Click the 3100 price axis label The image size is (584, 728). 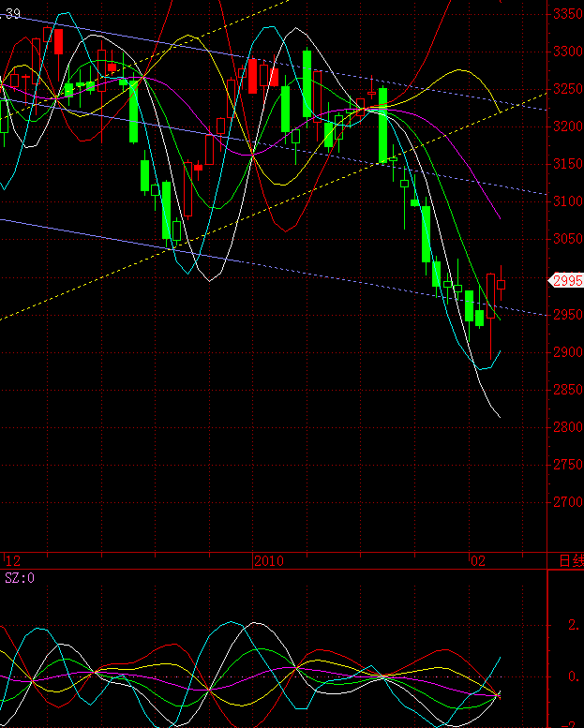click(x=568, y=201)
